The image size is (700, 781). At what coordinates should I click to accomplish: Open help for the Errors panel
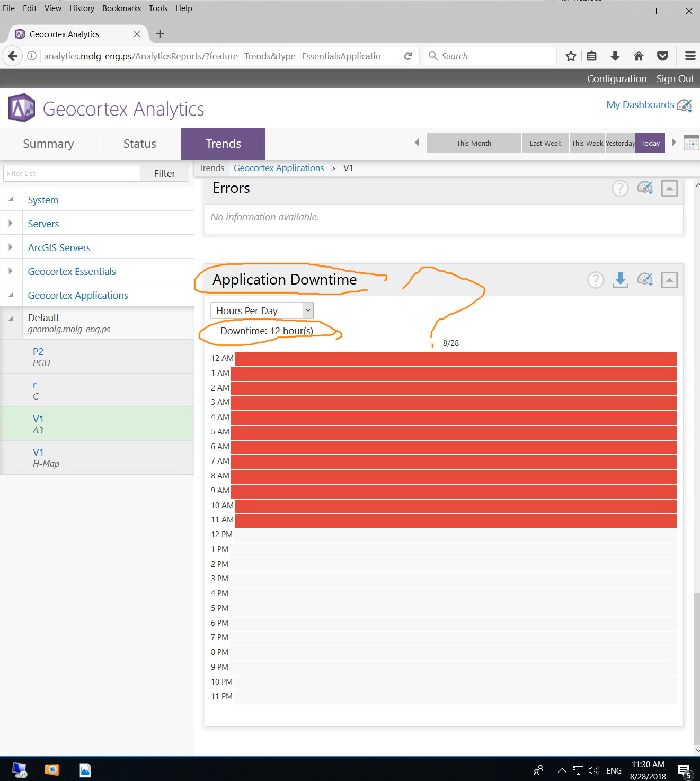[620, 188]
